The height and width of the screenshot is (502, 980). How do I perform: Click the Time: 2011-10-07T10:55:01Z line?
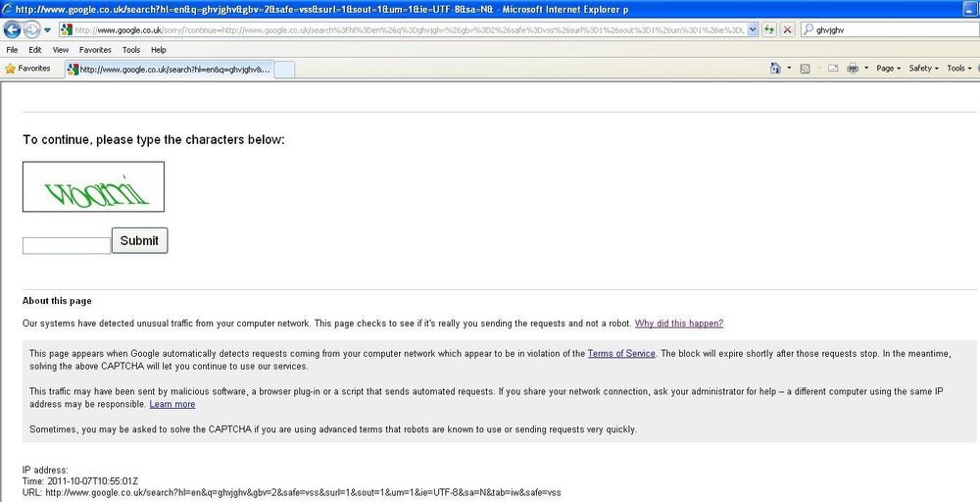click(80, 481)
